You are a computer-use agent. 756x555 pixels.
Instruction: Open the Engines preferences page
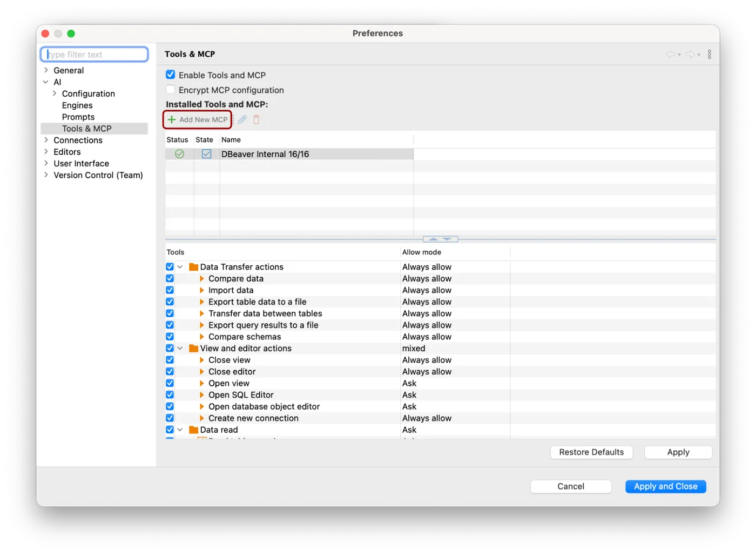click(77, 105)
